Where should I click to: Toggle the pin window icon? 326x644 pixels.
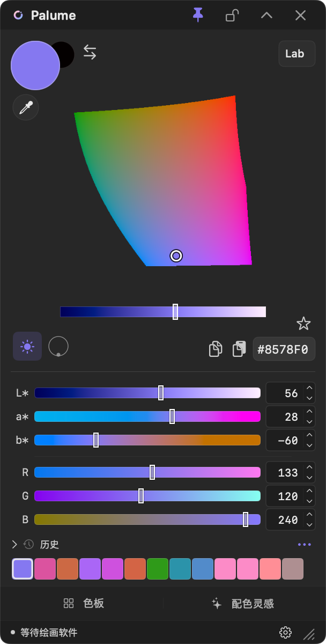(198, 15)
